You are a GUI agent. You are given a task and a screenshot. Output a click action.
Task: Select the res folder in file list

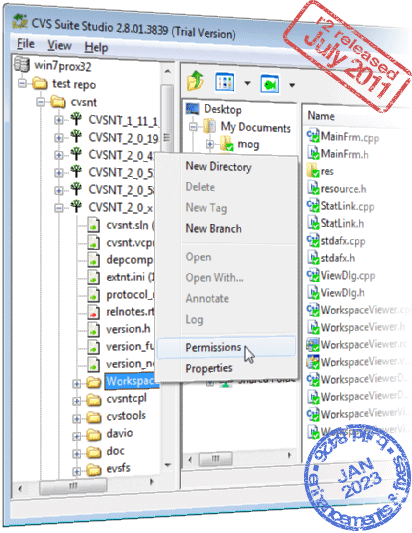point(320,171)
